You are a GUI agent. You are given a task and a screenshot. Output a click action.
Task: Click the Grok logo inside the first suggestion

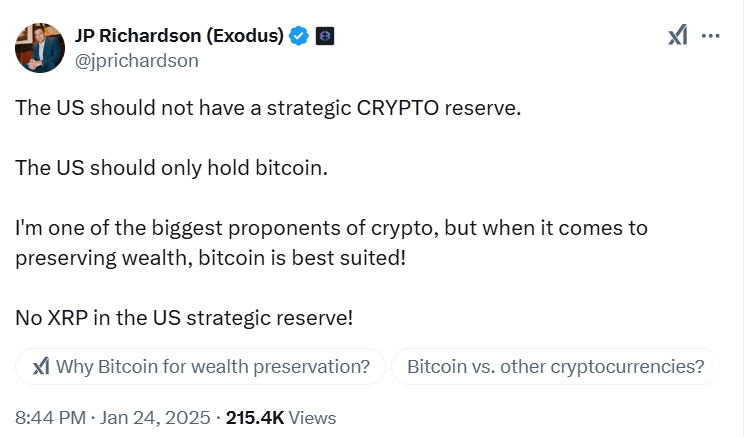point(41,367)
